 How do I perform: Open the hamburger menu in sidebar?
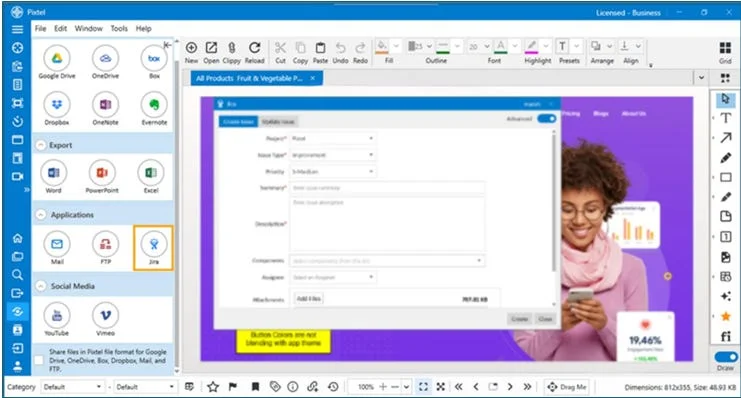click(x=17, y=29)
